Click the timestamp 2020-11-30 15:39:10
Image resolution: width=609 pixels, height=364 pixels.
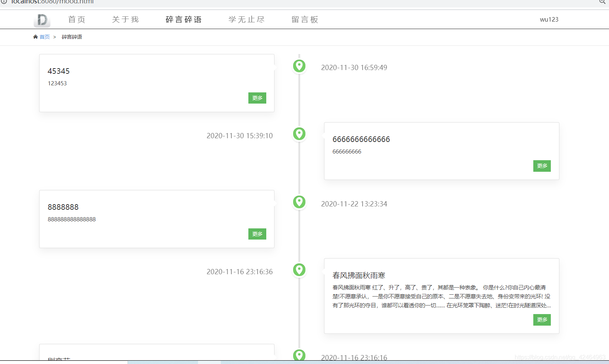239,136
